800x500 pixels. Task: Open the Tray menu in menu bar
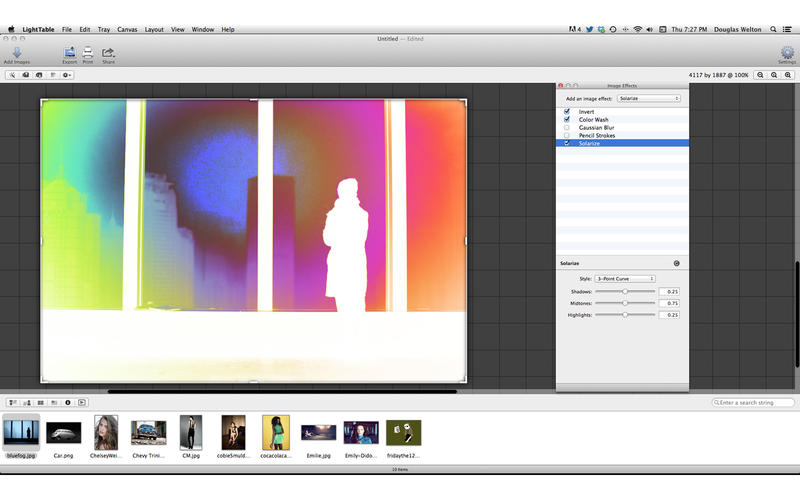103,30
